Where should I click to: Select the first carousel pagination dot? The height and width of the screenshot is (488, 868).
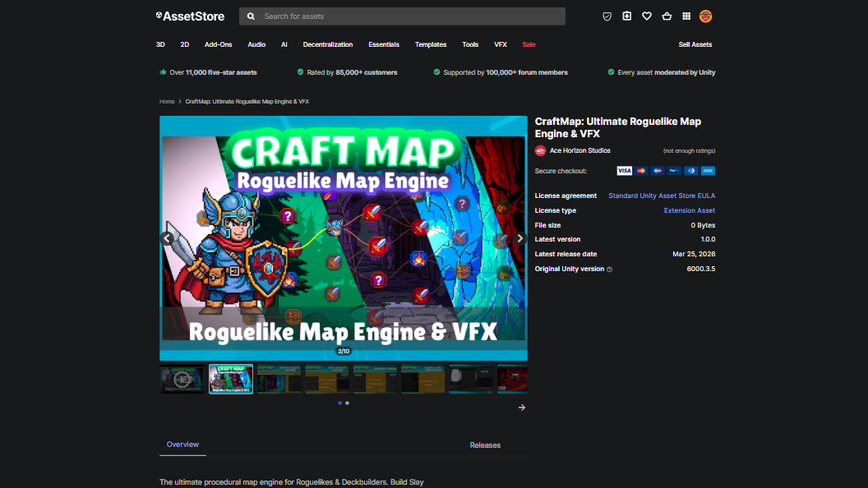click(x=339, y=403)
